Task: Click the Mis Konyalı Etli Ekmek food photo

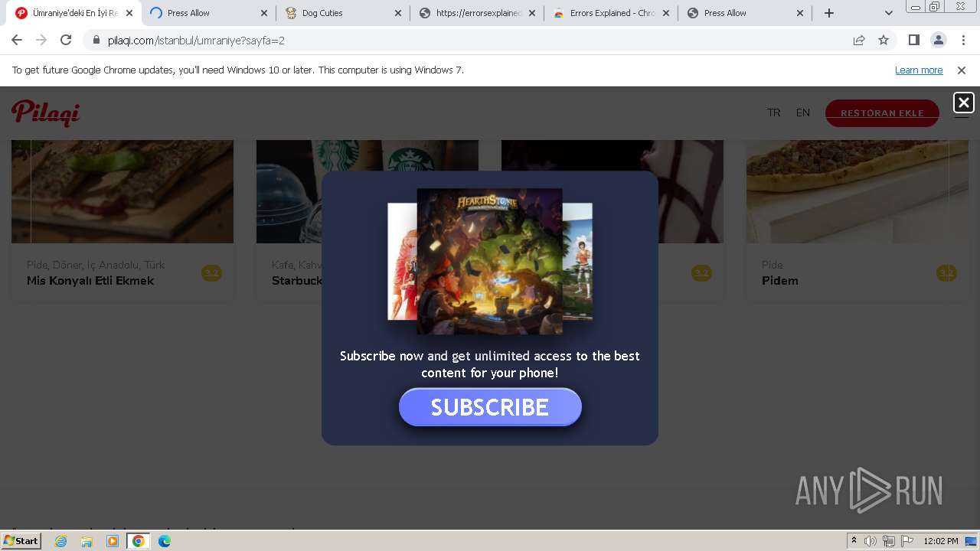Action: coord(122,191)
